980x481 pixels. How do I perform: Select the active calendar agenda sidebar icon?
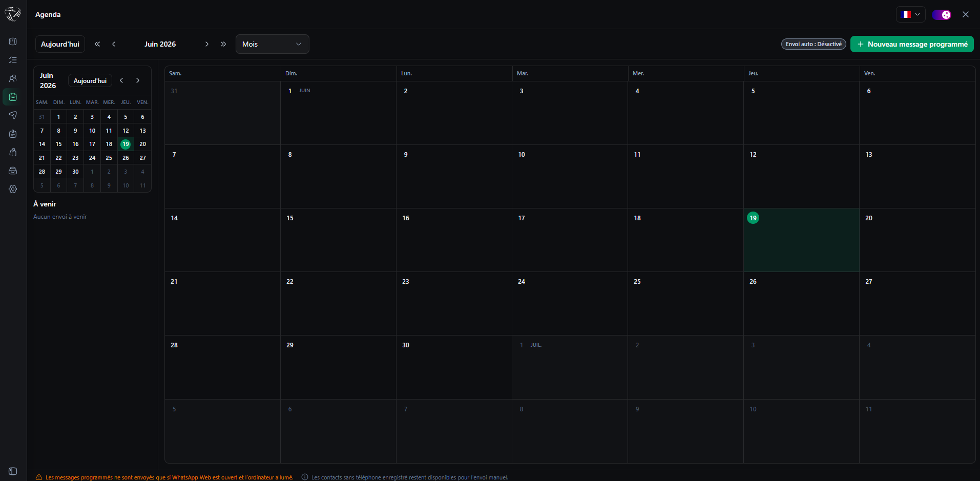click(13, 97)
